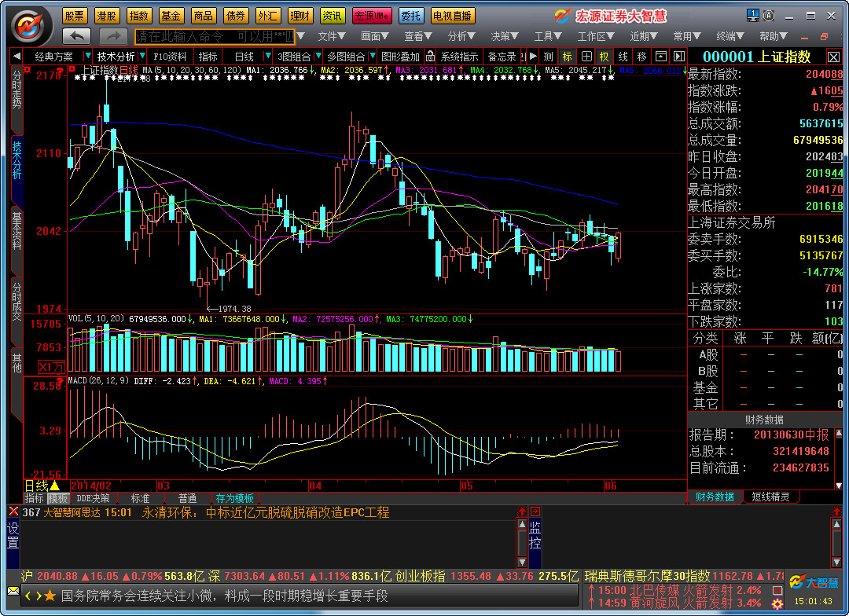Toggle the 标 marker button in chart toolbar
Viewport: 849px width, 616px height.
567,57
